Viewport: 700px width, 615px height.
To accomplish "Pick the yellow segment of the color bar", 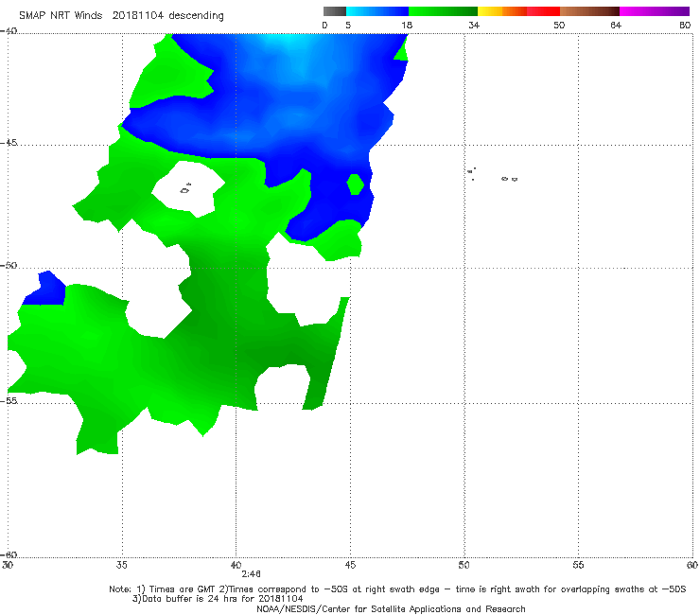I will click(x=490, y=11).
